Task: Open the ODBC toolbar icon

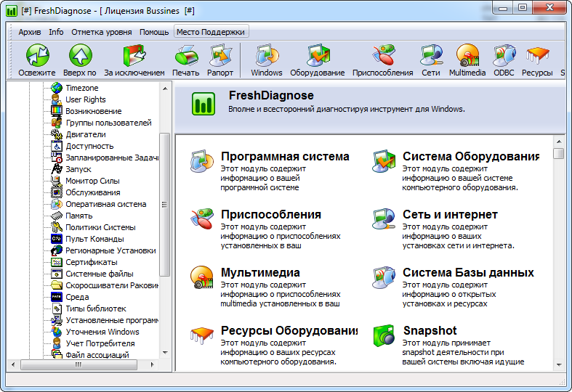Action: pyautogui.click(x=504, y=55)
